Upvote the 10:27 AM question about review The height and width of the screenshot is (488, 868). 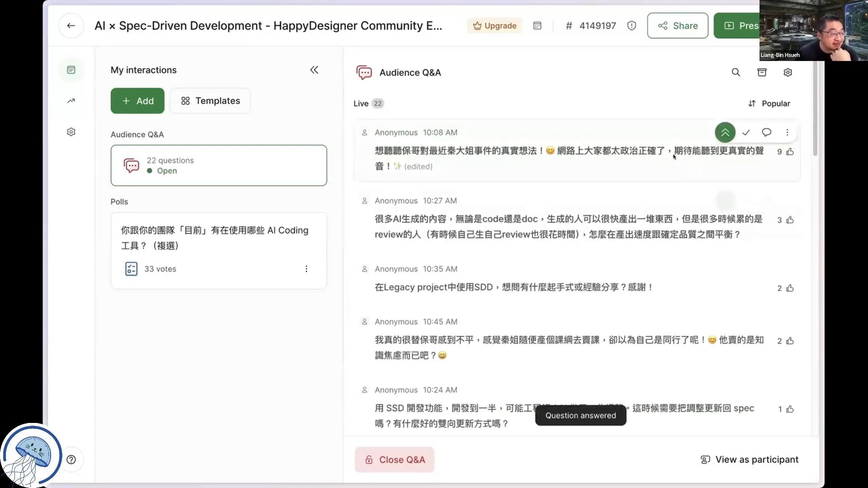789,220
